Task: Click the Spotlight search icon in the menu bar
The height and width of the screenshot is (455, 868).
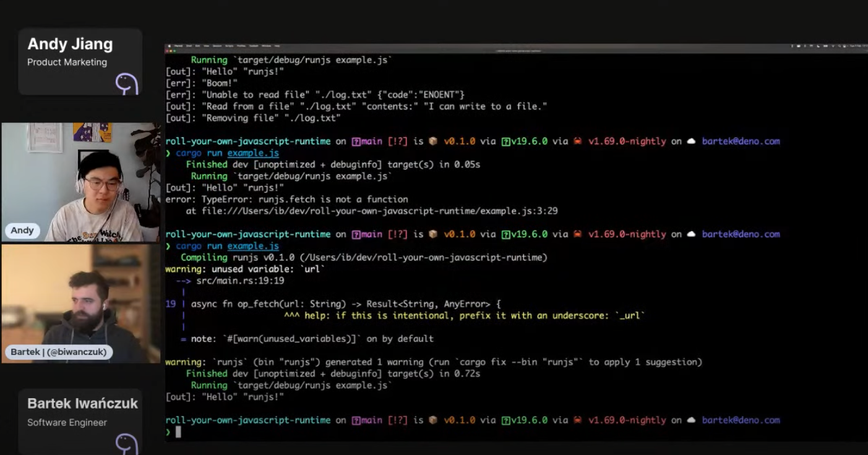Action: coord(839,46)
